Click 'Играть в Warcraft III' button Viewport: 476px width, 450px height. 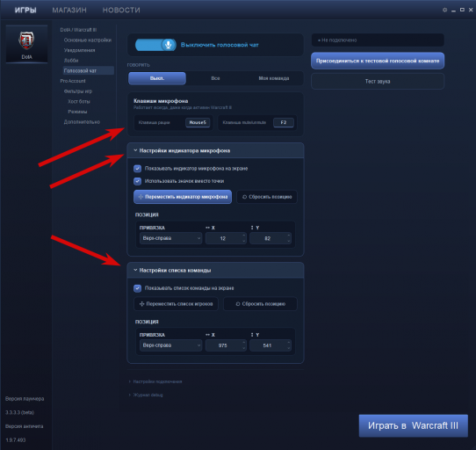pos(413,425)
